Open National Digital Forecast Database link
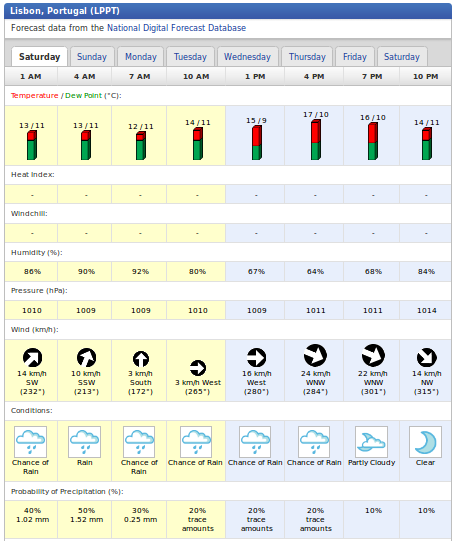 [176, 28]
